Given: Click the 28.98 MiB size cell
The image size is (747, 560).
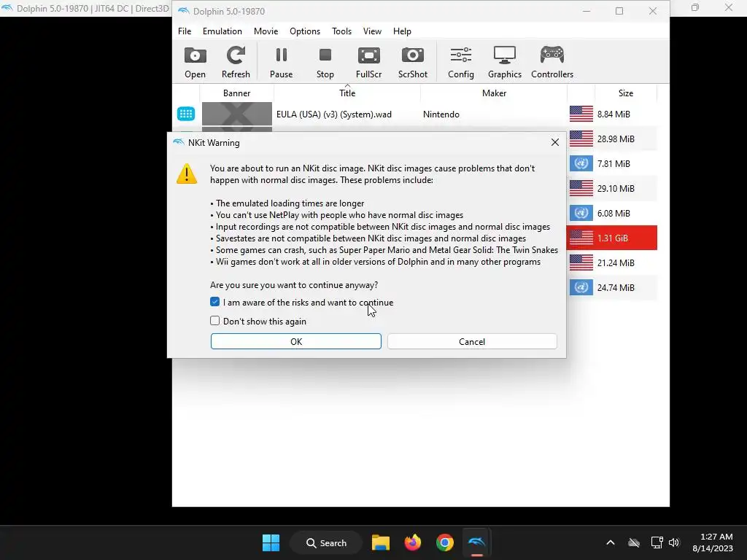Looking at the screenshot, I should [x=616, y=139].
